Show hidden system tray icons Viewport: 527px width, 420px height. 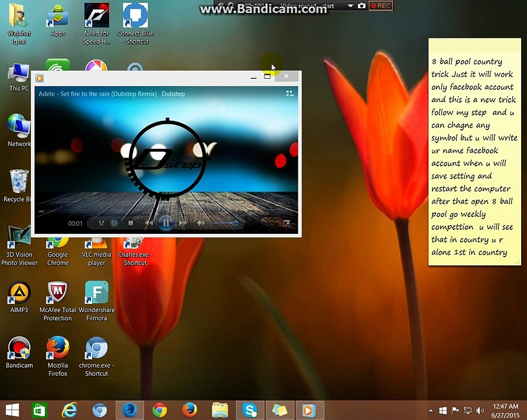click(x=431, y=410)
